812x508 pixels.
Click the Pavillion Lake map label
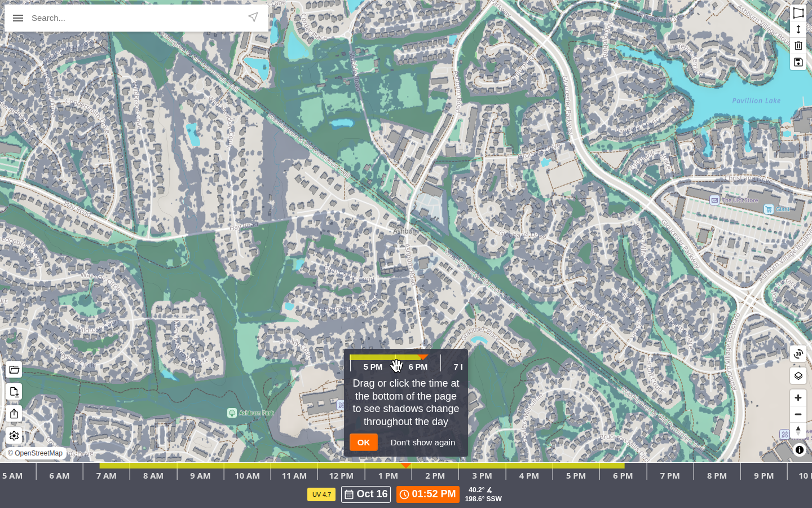pyautogui.click(x=756, y=100)
